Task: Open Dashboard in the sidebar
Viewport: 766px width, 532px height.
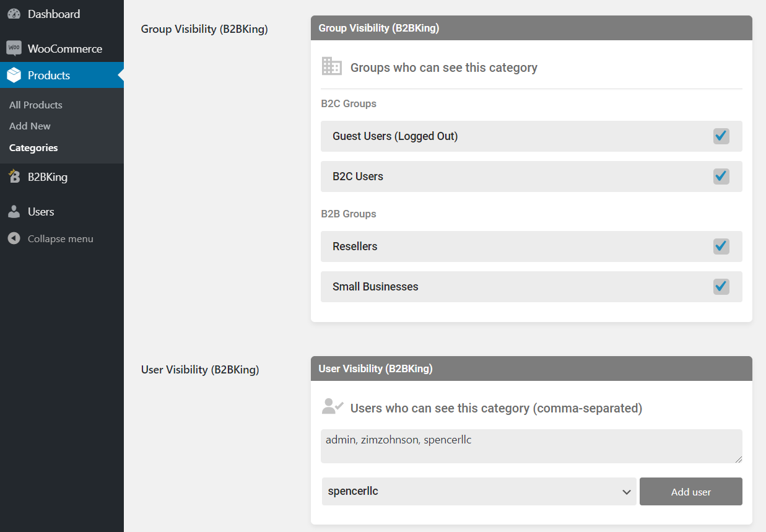Action: click(54, 14)
